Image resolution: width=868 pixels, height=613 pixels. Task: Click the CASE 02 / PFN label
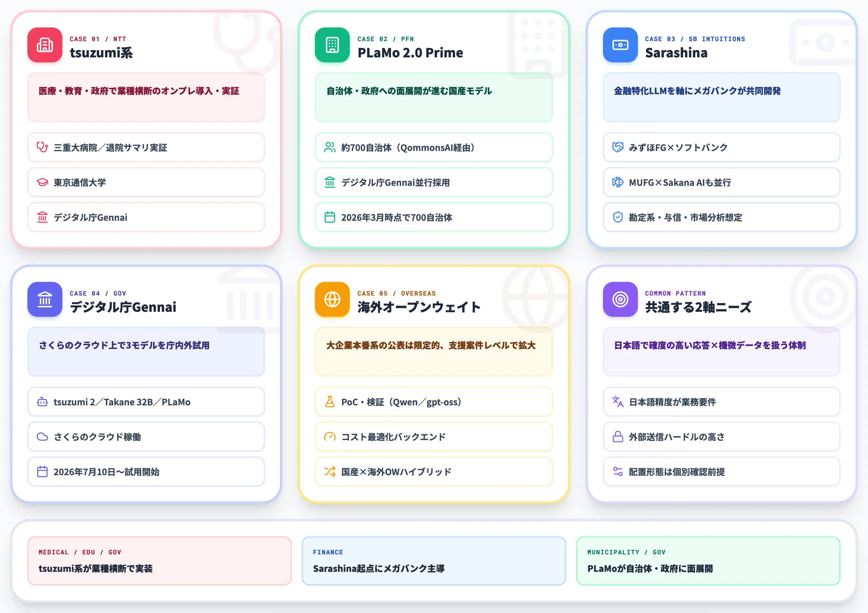coord(386,39)
